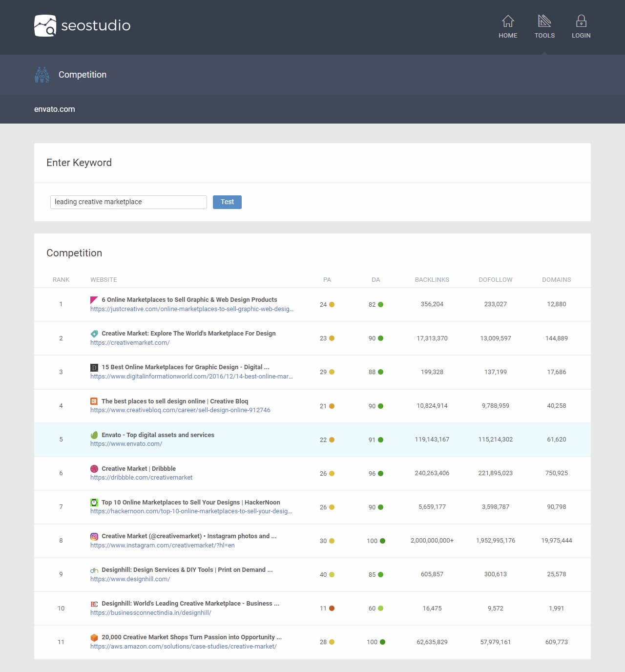
Task: Click title 'Creative Market: Explore The World's Marketplace'
Action: (x=188, y=334)
